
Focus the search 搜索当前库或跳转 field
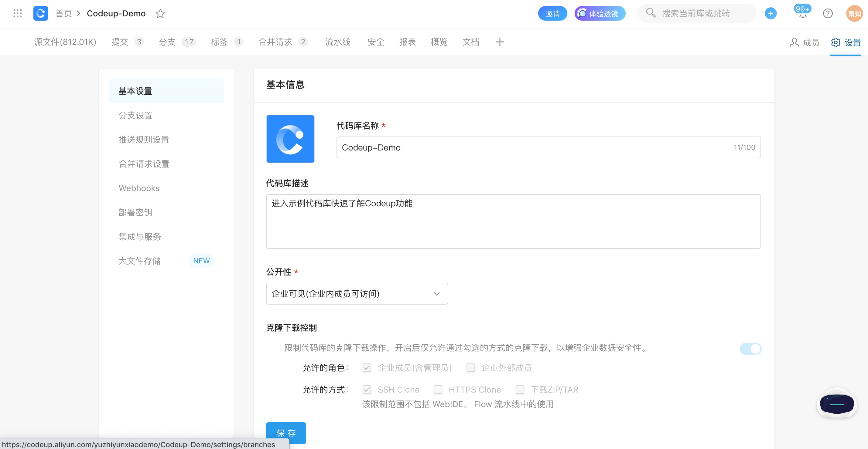696,13
